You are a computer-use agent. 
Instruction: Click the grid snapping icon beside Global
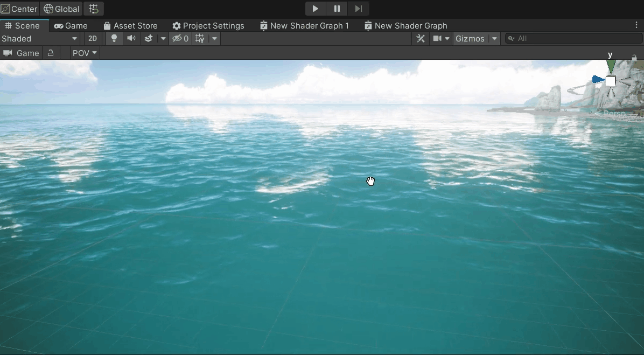click(x=94, y=9)
